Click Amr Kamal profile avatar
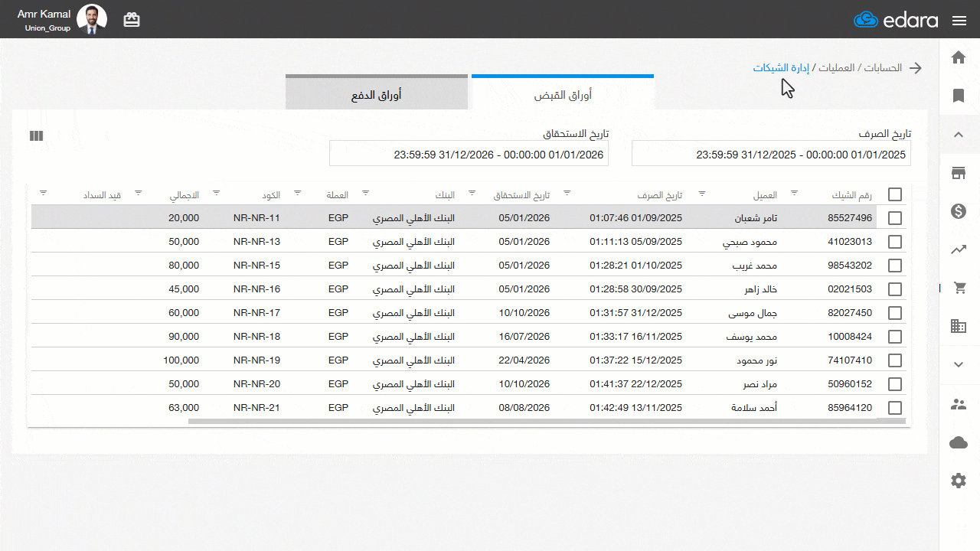The width and height of the screenshot is (980, 551). [92, 19]
